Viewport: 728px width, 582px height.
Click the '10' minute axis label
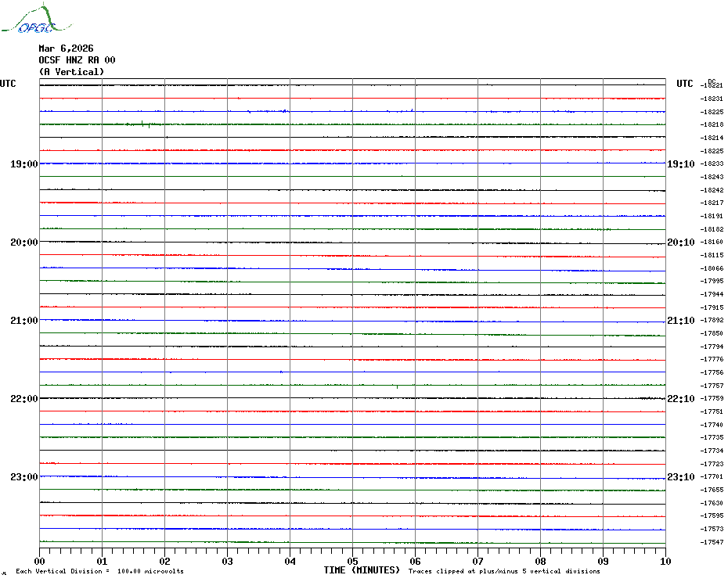click(665, 561)
